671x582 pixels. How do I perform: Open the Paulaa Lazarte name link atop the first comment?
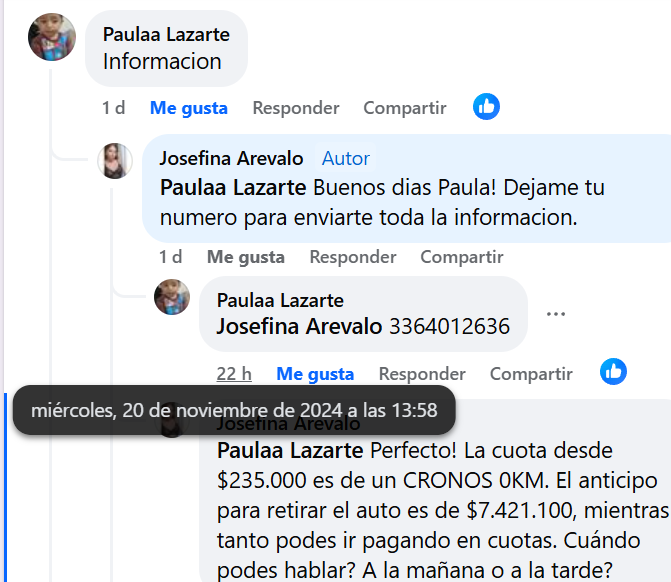[166, 34]
